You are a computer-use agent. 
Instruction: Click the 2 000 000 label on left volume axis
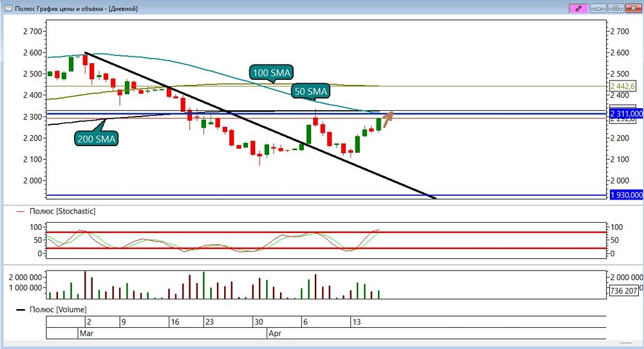(26, 278)
